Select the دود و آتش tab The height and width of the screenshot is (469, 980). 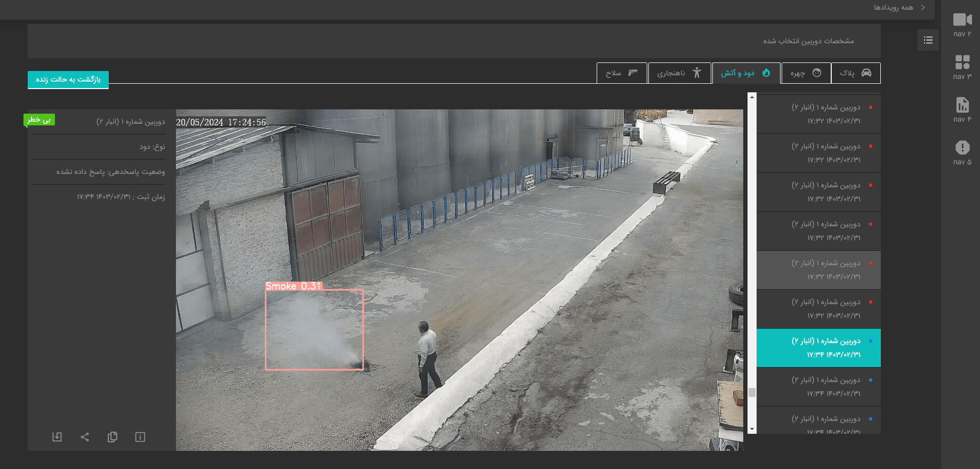[746, 73]
